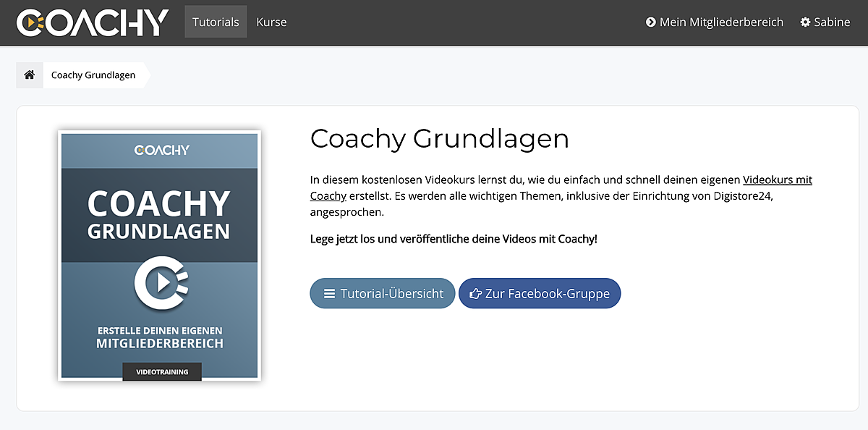
Task: Click the gear icon next to Sabine
Action: coord(805,22)
